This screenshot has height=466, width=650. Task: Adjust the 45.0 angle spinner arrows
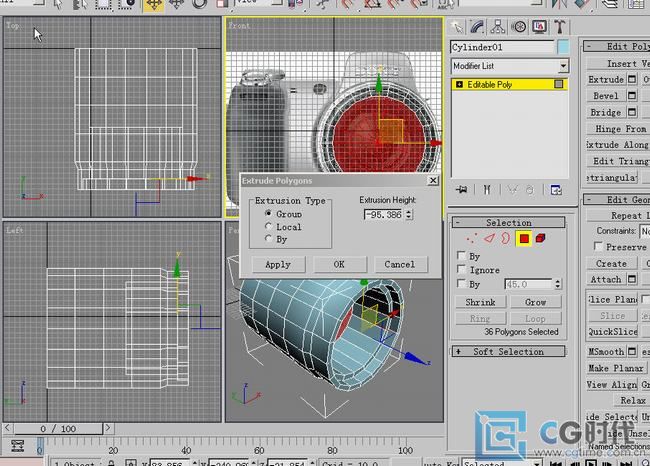click(x=558, y=284)
